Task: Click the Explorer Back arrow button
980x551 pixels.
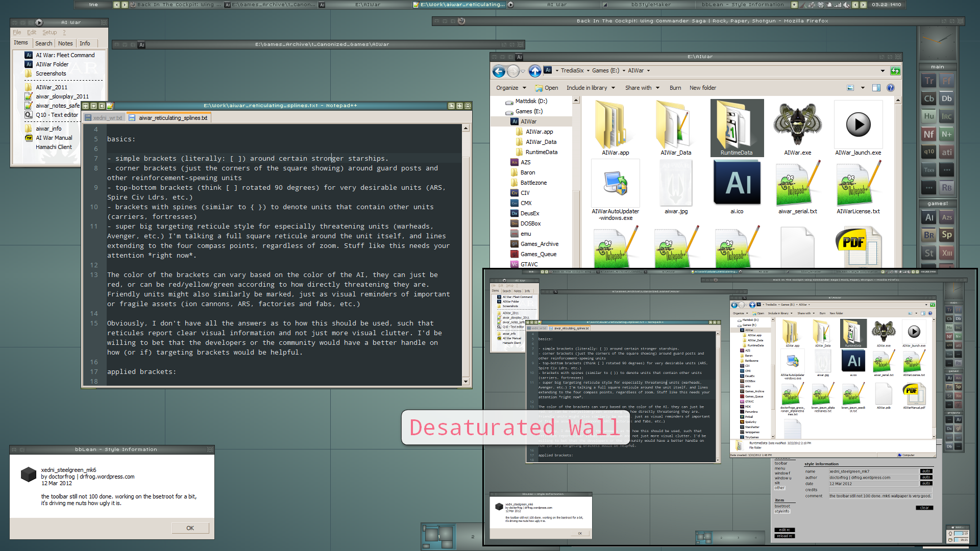Action: [x=499, y=71]
